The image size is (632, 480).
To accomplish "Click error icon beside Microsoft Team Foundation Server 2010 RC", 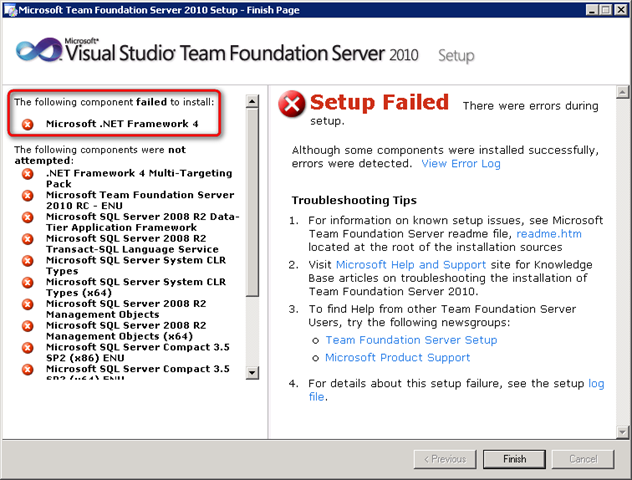I will click(28, 197).
